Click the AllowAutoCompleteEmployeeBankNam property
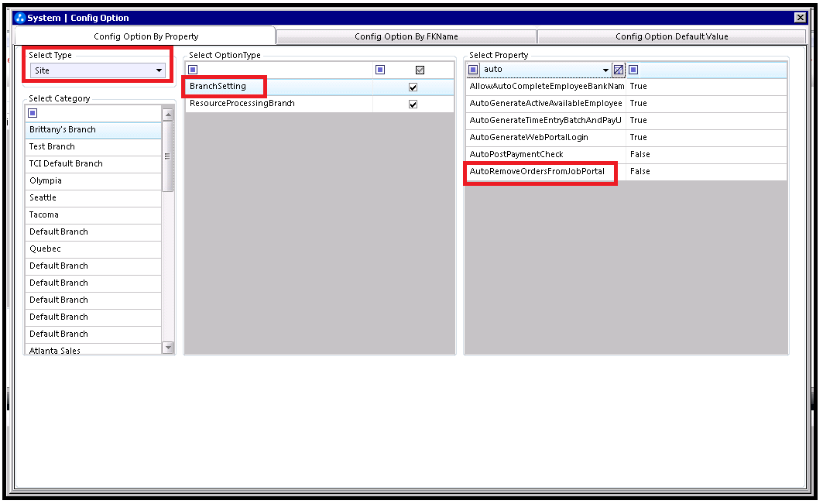 [x=547, y=86]
